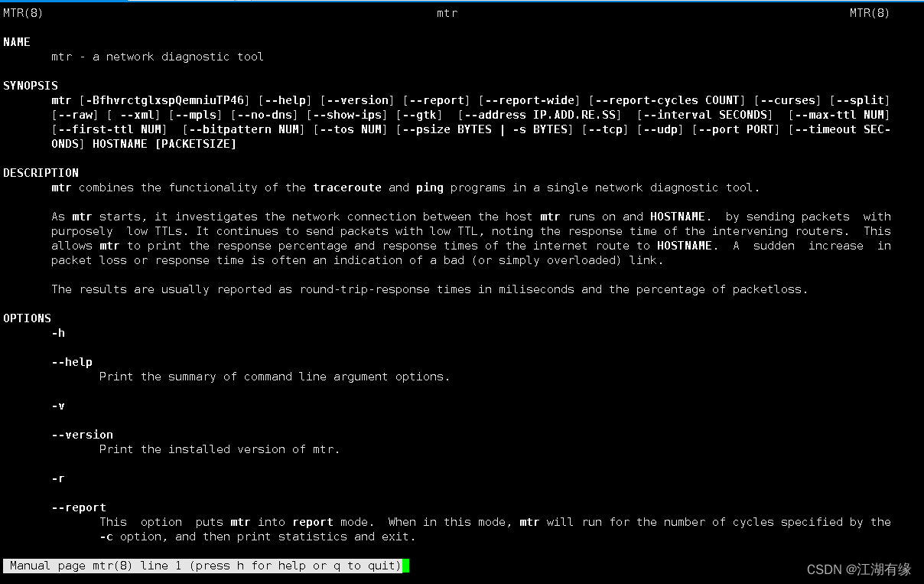Click the bold word ping in the description
This screenshot has height=584, width=924.
(x=429, y=187)
